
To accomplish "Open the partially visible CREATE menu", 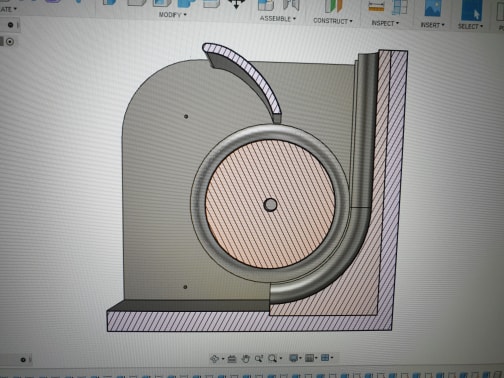I will coord(8,9).
